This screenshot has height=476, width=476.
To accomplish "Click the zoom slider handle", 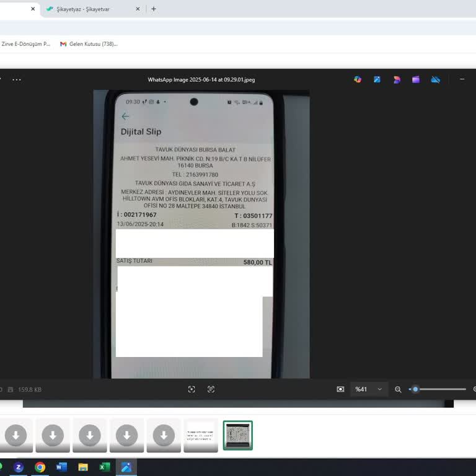I will pyautogui.click(x=415, y=389).
